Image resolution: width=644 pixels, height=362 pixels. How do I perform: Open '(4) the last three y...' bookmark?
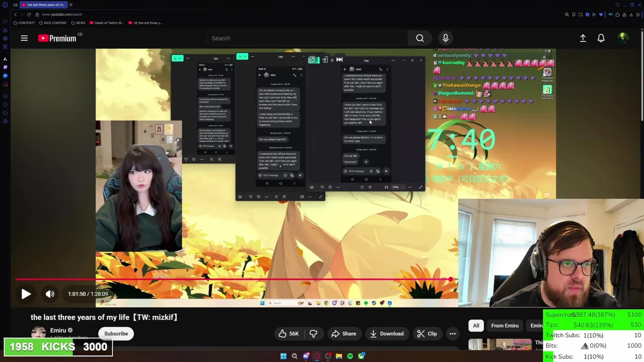[x=145, y=23]
